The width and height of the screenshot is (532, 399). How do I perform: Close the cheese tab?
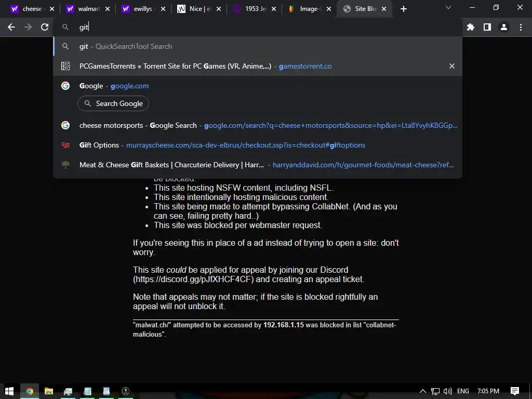tap(52, 9)
